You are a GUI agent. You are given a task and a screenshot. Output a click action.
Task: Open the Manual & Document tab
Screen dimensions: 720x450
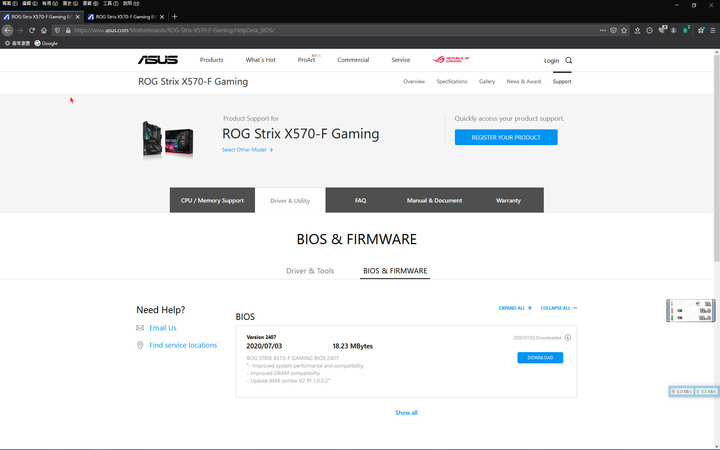click(434, 200)
